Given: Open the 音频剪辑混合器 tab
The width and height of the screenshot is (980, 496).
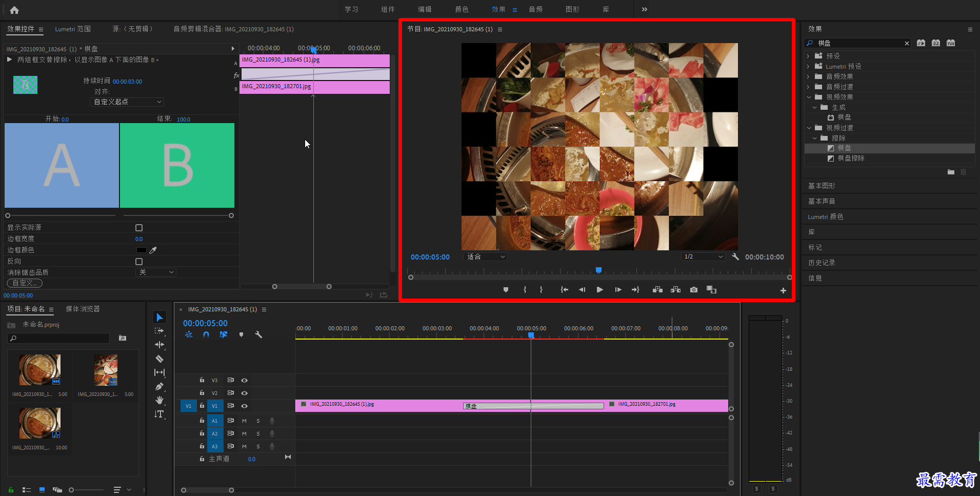Looking at the screenshot, I should coord(233,29).
